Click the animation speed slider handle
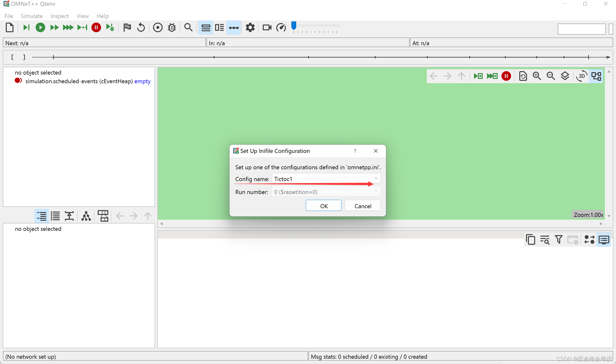 coord(294,25)
